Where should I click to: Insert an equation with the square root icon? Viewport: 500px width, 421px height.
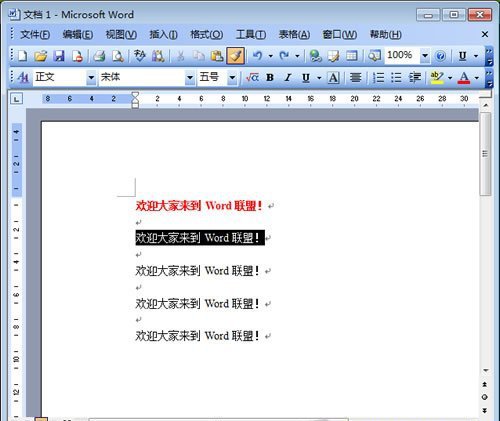point(252,78)
